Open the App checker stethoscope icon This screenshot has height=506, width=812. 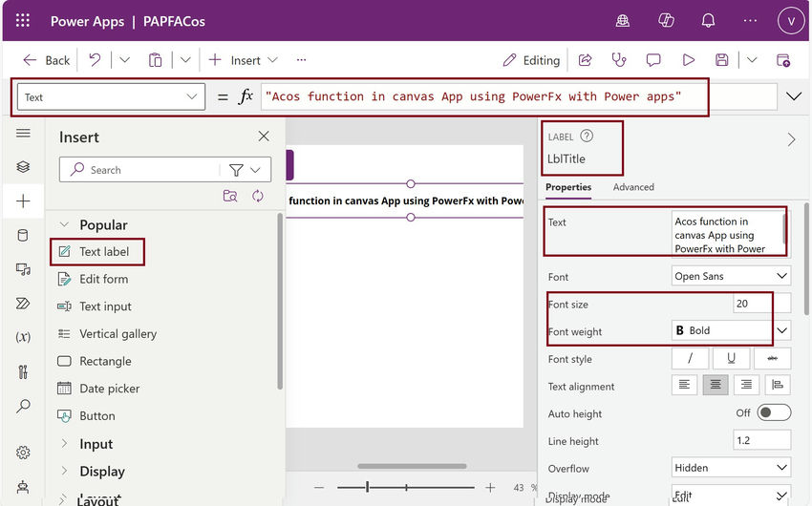(619, 60)
